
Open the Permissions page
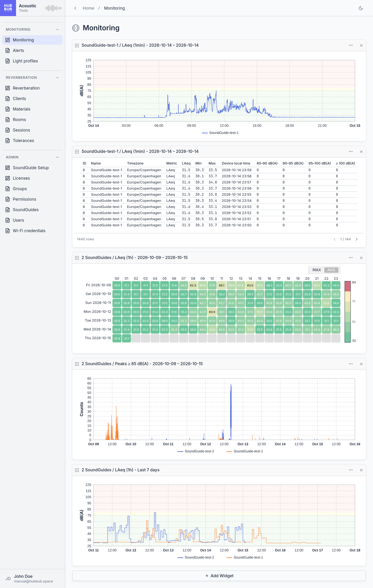coord(32,199)
